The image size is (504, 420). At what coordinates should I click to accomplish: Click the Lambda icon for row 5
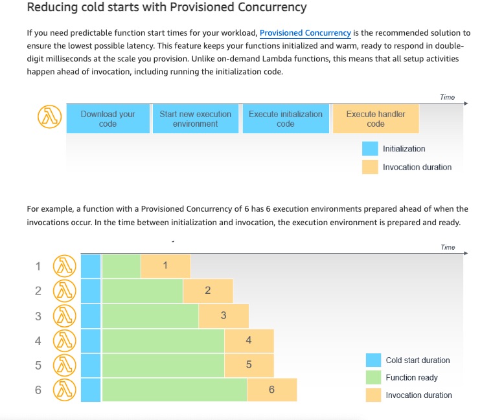[x=65, y=365]
